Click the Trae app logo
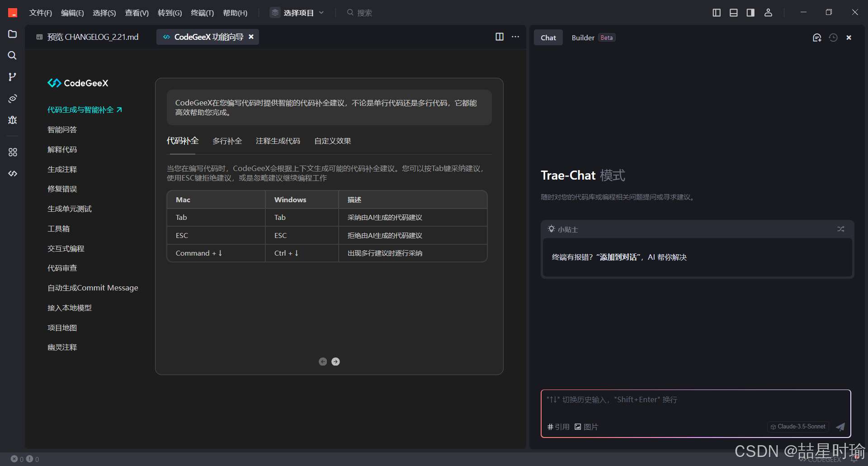 (x=13, y=13)
